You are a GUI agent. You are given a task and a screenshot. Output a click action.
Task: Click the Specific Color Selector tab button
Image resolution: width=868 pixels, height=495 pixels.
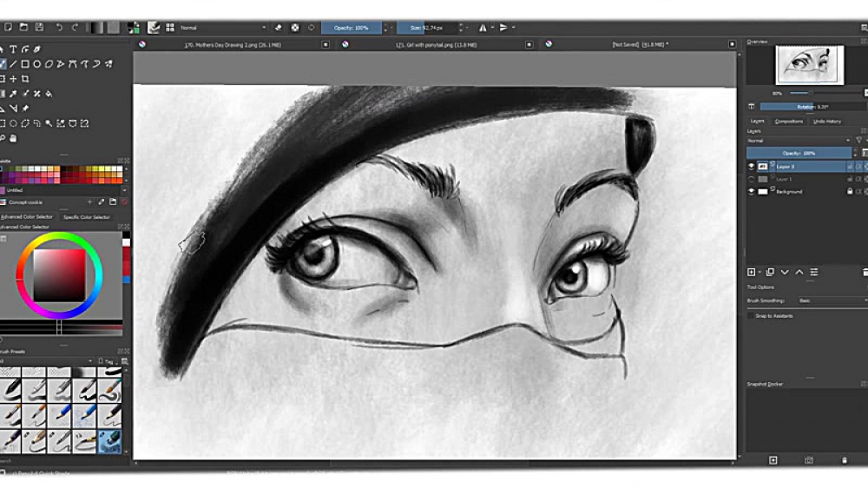[x=87, y=217]
